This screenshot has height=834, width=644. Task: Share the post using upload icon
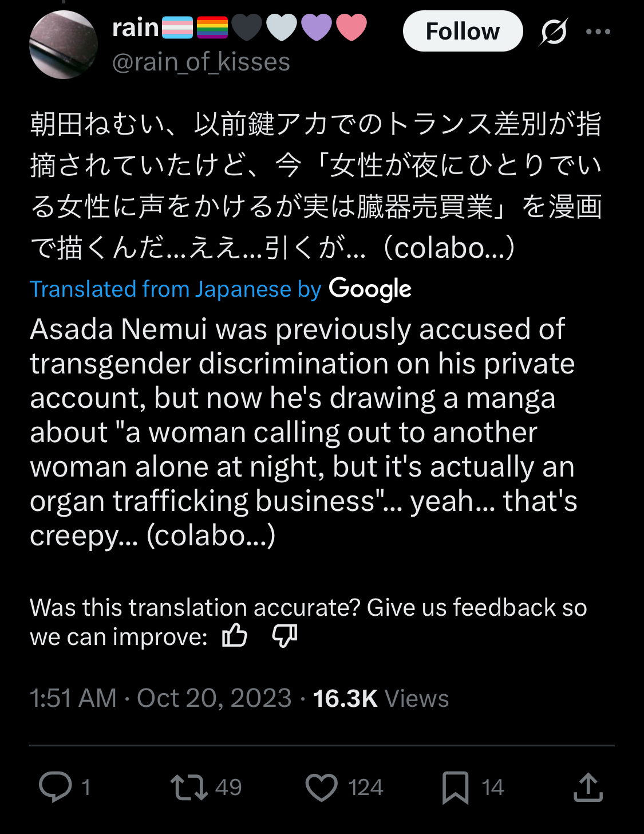(588, 787)
